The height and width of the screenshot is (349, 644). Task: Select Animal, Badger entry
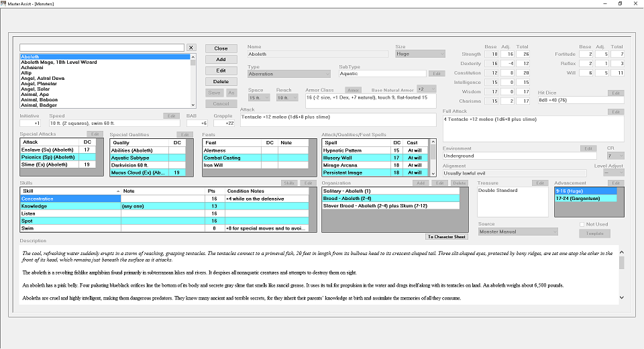105,105
